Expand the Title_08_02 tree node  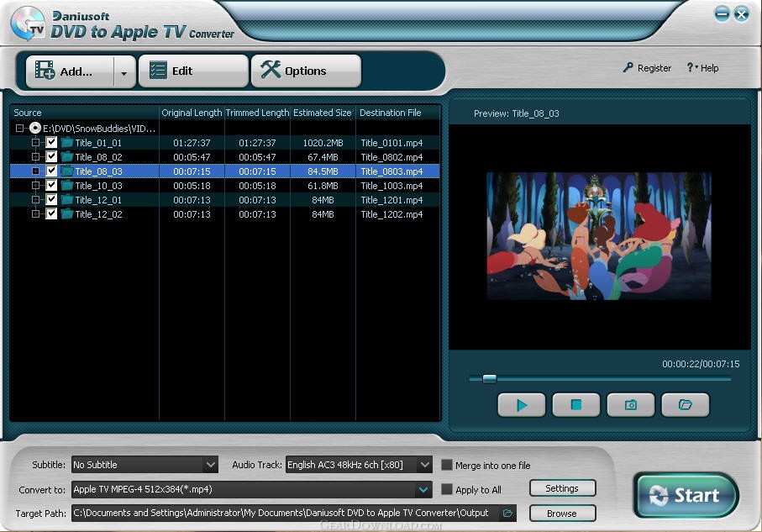coord(35,156)
